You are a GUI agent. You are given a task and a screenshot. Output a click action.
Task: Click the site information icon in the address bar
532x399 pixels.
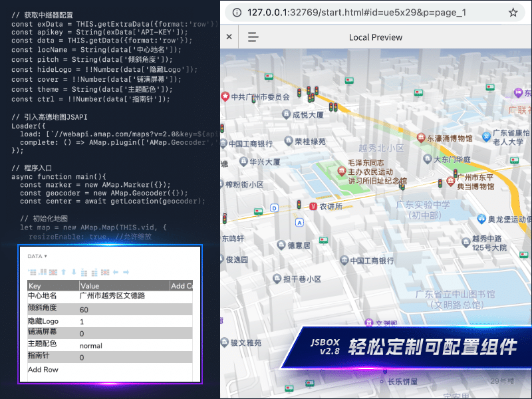[x=237, y=13]
